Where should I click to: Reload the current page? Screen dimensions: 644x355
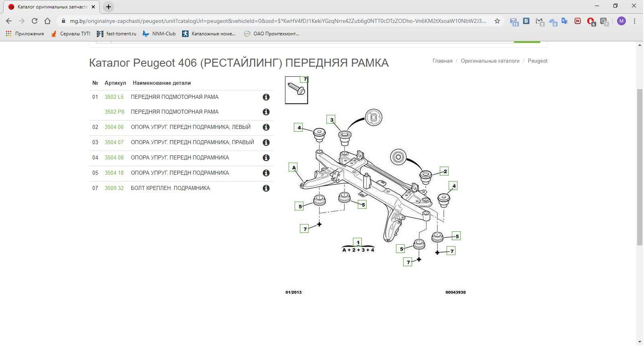[x=35, y=21]
